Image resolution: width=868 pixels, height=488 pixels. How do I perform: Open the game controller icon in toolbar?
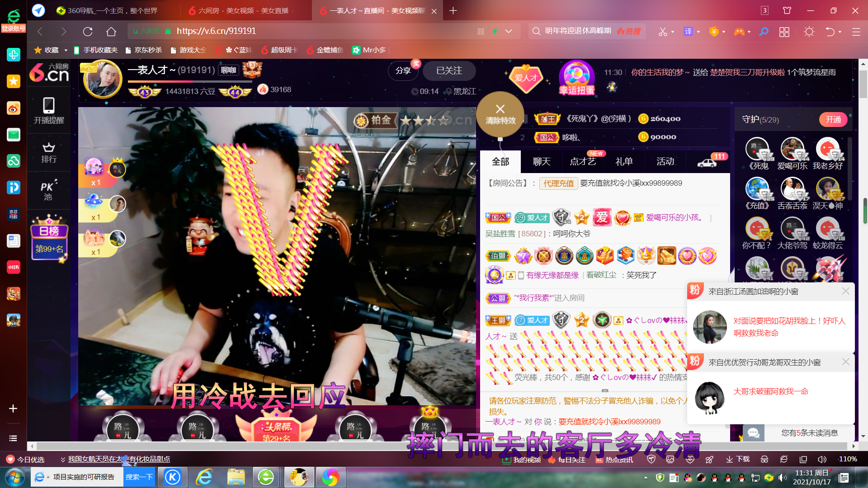click(739, 31)
